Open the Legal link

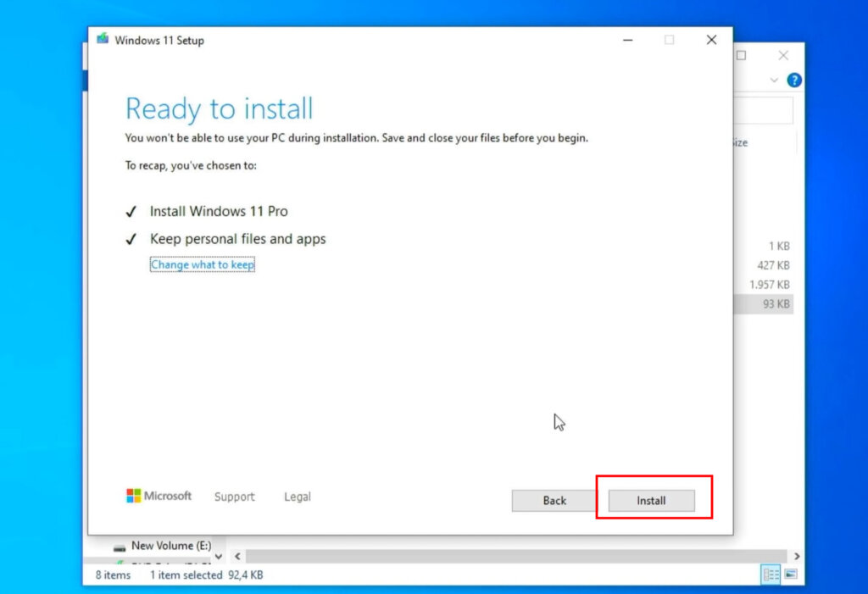click(x=297, y=497)
